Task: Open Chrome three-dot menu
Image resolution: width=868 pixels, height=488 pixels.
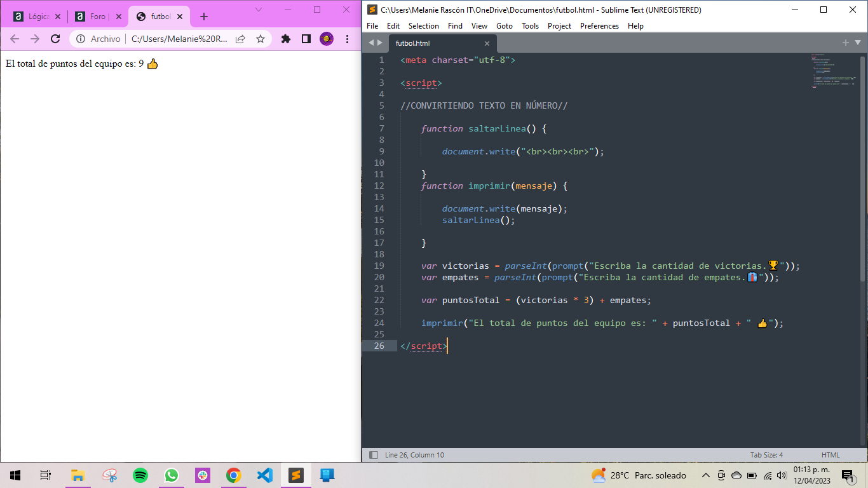Action: tap(347, 39)
